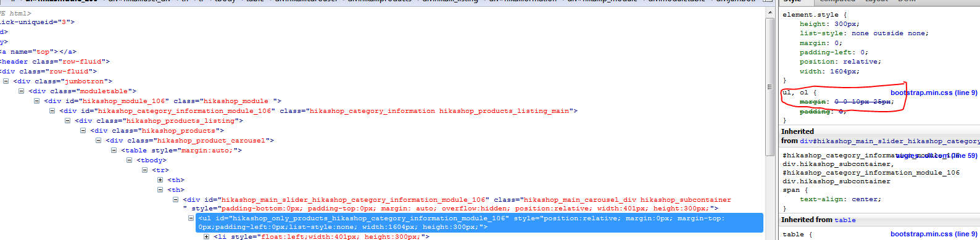Collapse the highlighted ul node
This screenshot has width=980, height=240.
(191, 218)
